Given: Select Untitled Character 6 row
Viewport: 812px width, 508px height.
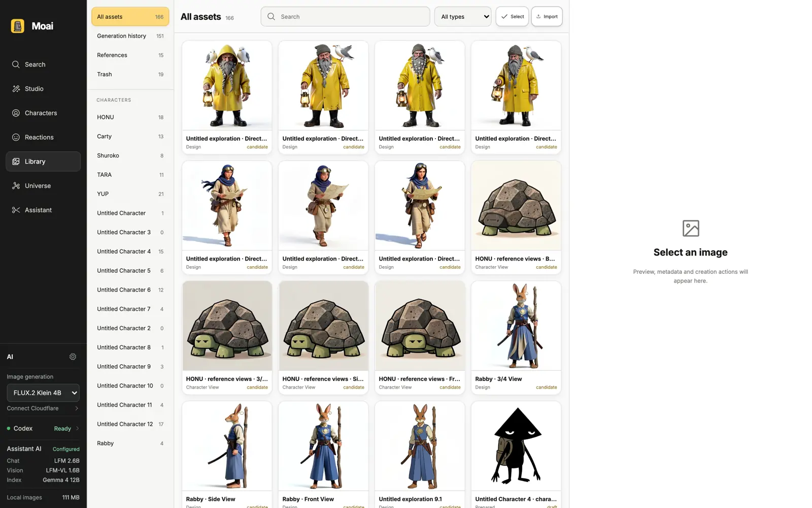Looking at the screenshot, I should coord(130,290).
